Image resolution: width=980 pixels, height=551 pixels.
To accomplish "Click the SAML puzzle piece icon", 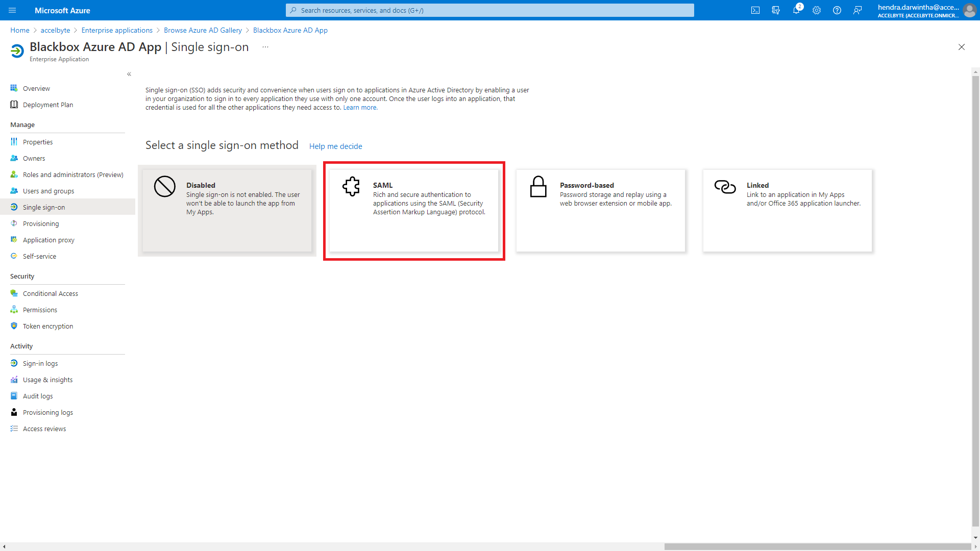I will pyautogui.click(x=351, y=186).
